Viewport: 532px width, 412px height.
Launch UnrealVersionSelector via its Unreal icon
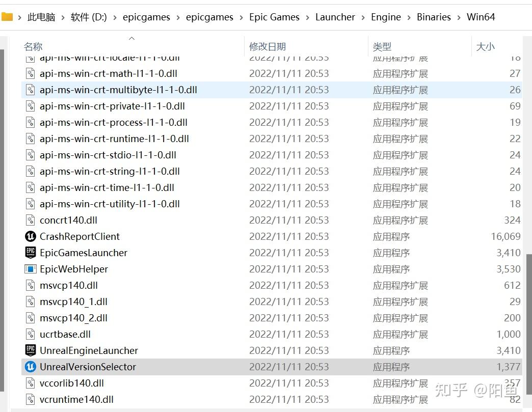(30, 367)
